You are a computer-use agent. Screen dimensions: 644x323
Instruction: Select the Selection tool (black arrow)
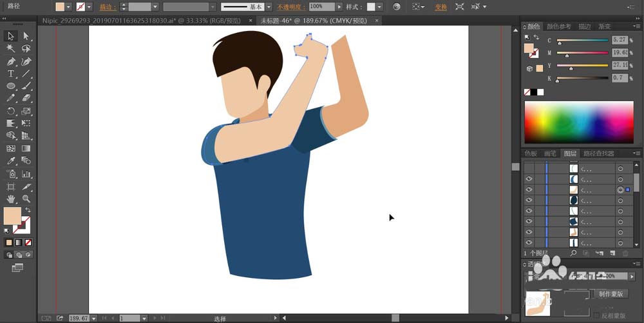coord(11,36)
